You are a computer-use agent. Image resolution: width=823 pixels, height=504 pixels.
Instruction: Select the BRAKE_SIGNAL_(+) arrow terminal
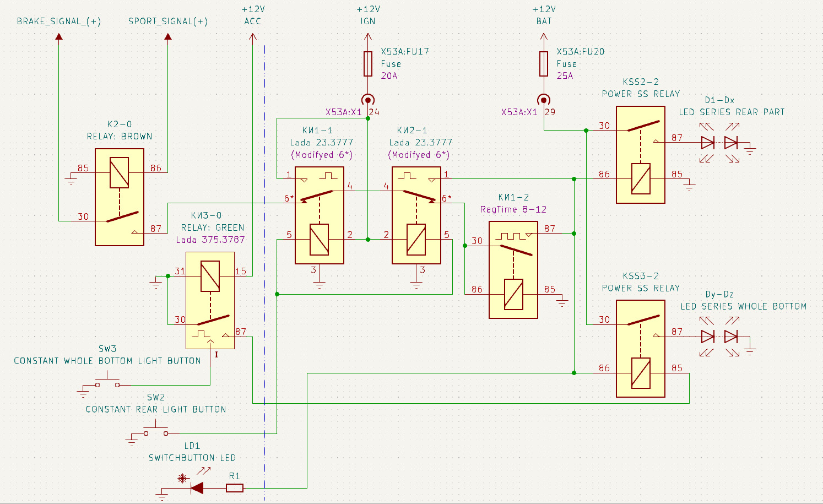coord(59,36)
